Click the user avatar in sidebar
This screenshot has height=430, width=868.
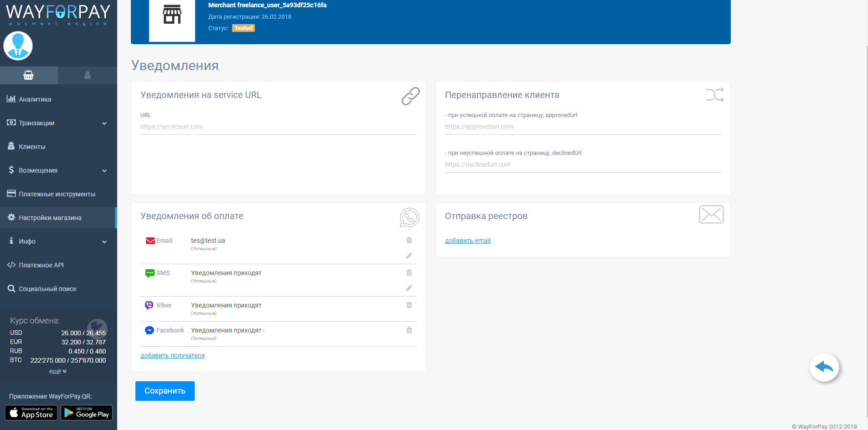pyautogui.click(x=18, y=46)
